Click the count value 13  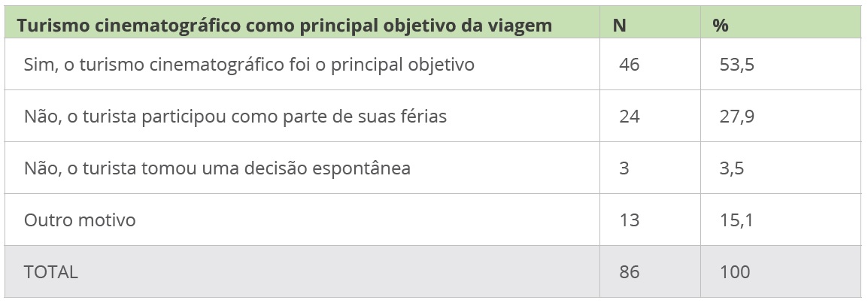629,220
